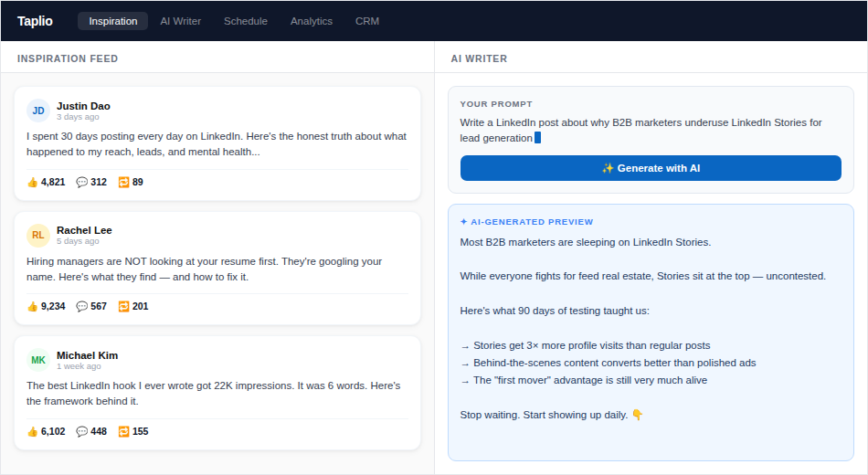Open the CRM tab
868x475 pixels.
(367, 21)
